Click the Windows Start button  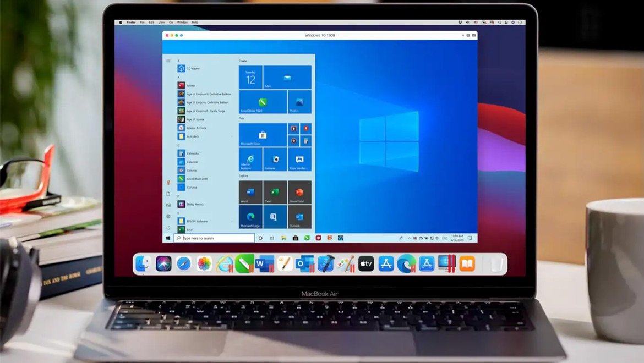[x=168, y=238]
